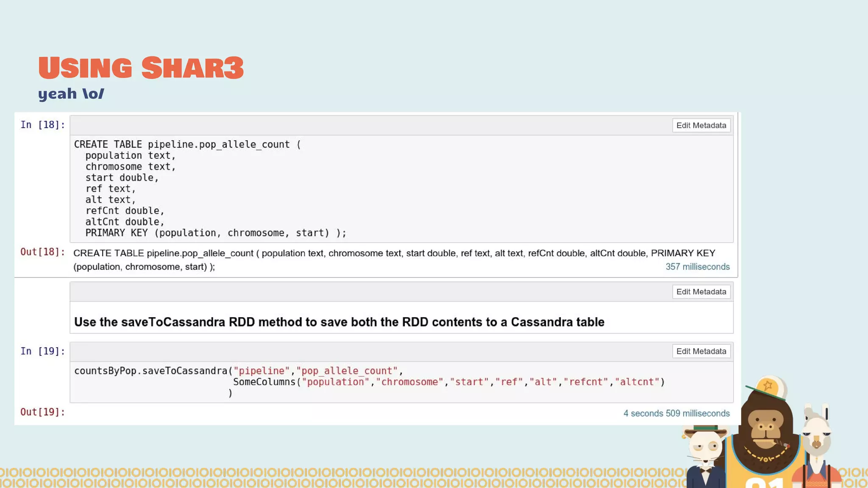Click the SomeColumns code line

coord(448,382)
